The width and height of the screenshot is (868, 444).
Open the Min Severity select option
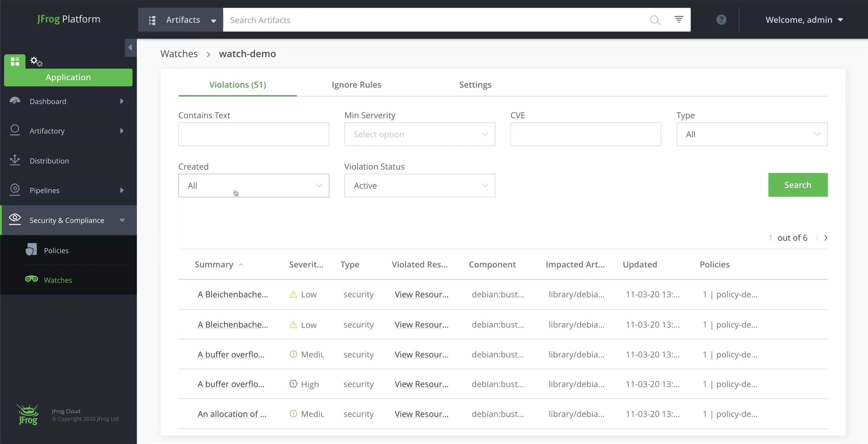click(419, 134)
